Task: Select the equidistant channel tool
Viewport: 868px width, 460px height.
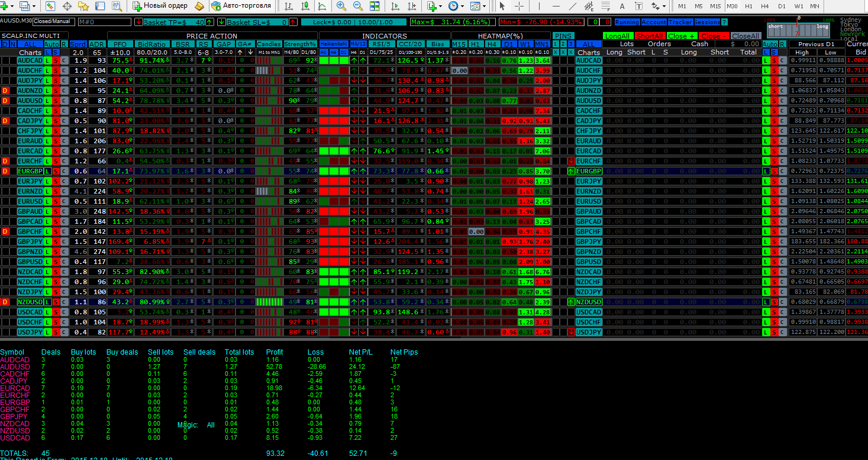Action: click(x=589, y=6)
